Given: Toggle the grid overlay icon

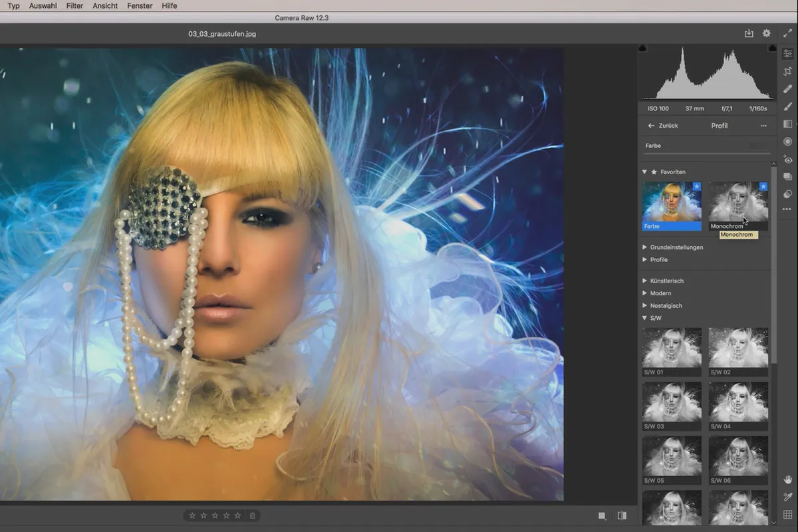Looking at the screenshot, I should coord(788,515).
